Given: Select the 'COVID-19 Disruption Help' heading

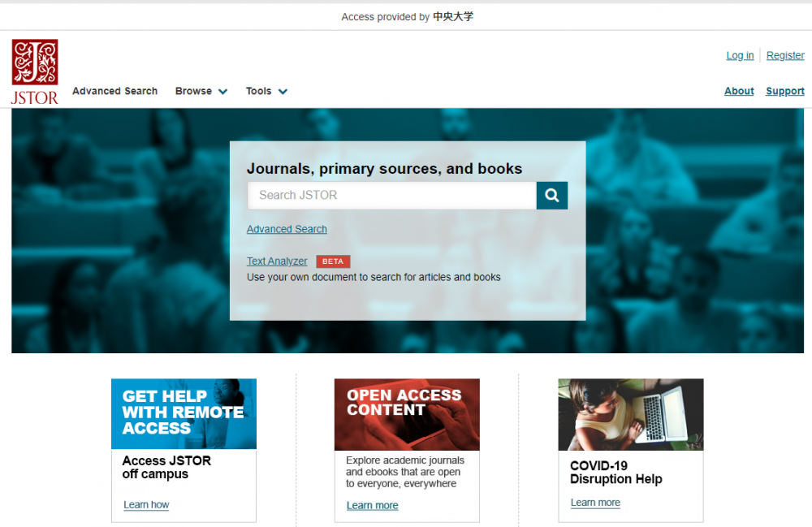Looking at the screenshot, I should point(616,472).
